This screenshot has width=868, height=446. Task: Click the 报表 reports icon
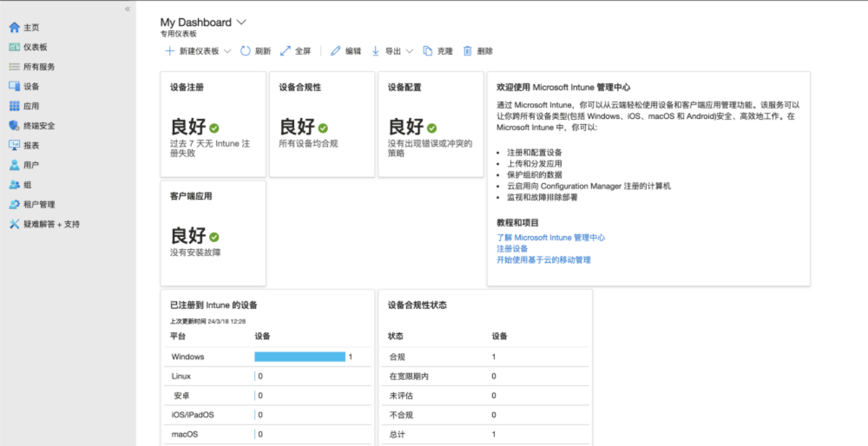14,145
